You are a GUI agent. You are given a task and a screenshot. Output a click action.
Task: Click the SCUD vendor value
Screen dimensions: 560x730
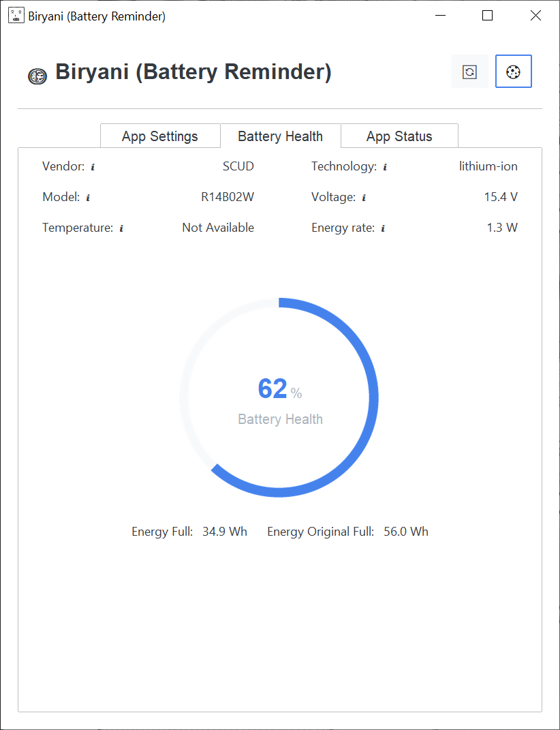(x=238, y=166)
